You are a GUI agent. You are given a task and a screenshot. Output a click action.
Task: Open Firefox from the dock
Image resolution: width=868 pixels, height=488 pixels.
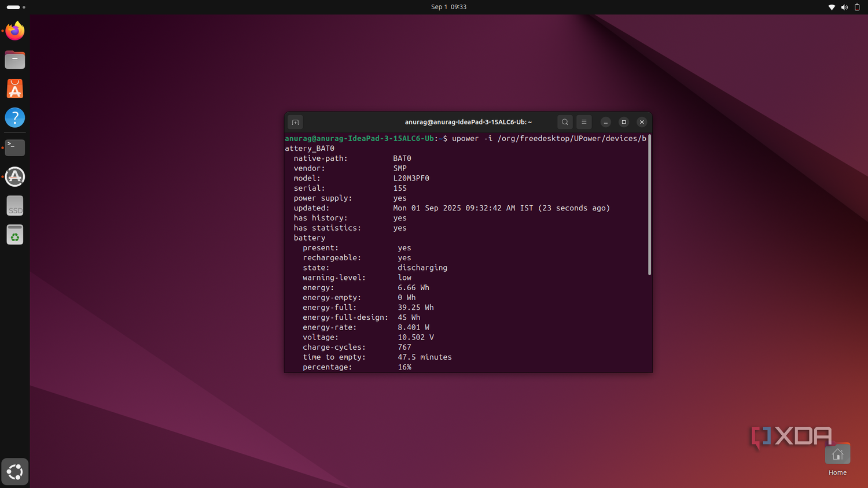click(15, 31)
